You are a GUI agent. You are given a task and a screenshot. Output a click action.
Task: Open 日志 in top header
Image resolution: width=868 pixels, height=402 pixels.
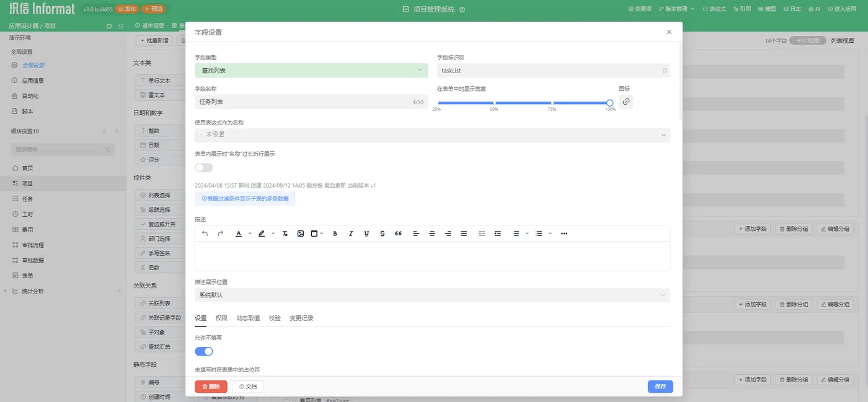[792, 9]
